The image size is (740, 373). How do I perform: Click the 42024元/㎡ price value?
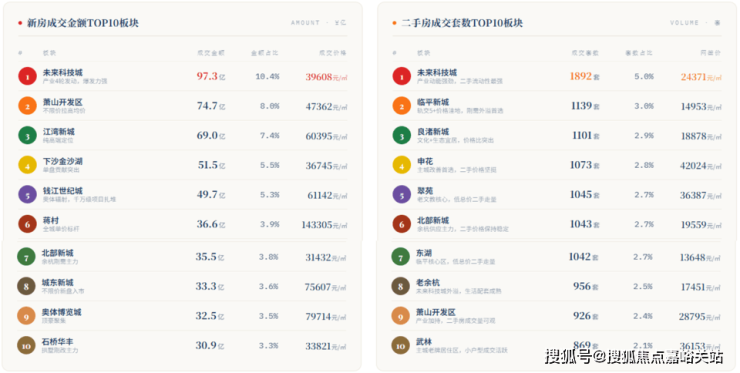(701, 166)
